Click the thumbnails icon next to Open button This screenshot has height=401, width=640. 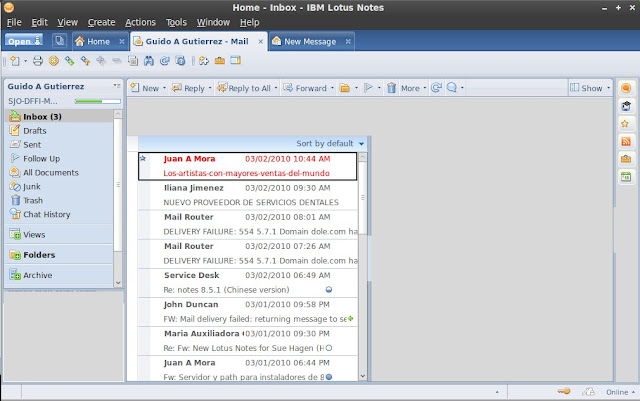59,41
